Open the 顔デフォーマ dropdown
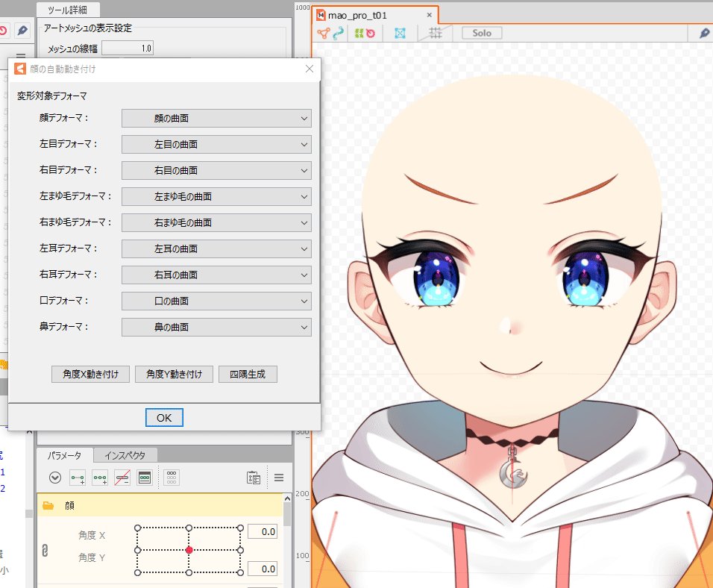The width and height of the screenshot is (713, 588). click(216, 118)
